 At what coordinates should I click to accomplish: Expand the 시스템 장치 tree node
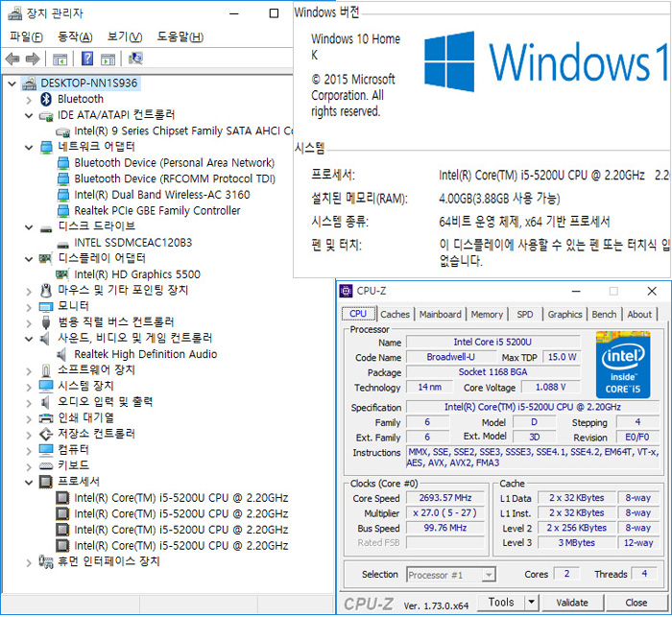tap(29, 388)
